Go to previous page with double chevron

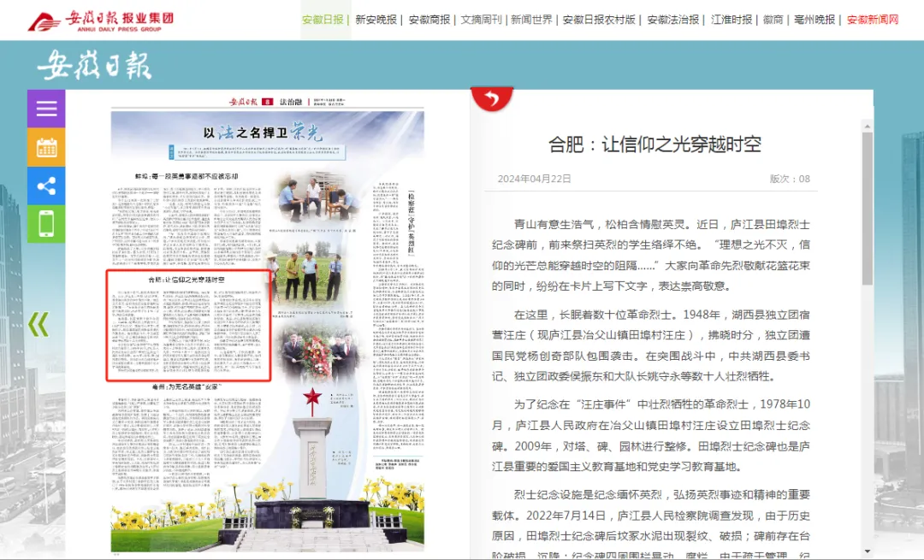(38, 325)
